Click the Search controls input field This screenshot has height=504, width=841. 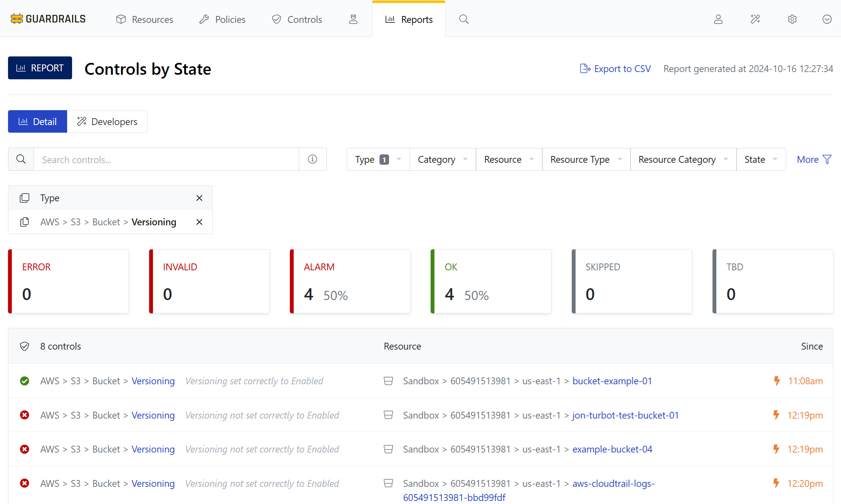pyautogui.click(x=166, y=159)
